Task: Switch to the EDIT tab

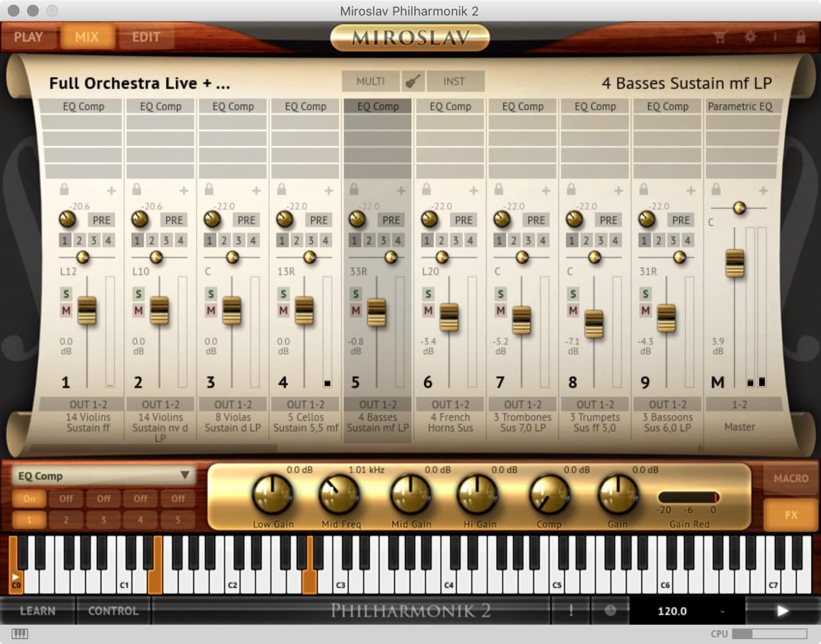Action: [x=146, y=37]
